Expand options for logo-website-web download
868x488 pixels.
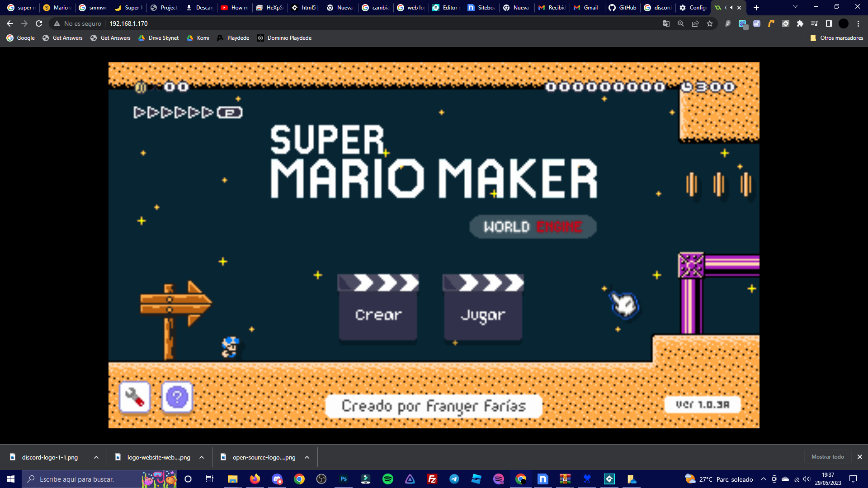[202, 457]
